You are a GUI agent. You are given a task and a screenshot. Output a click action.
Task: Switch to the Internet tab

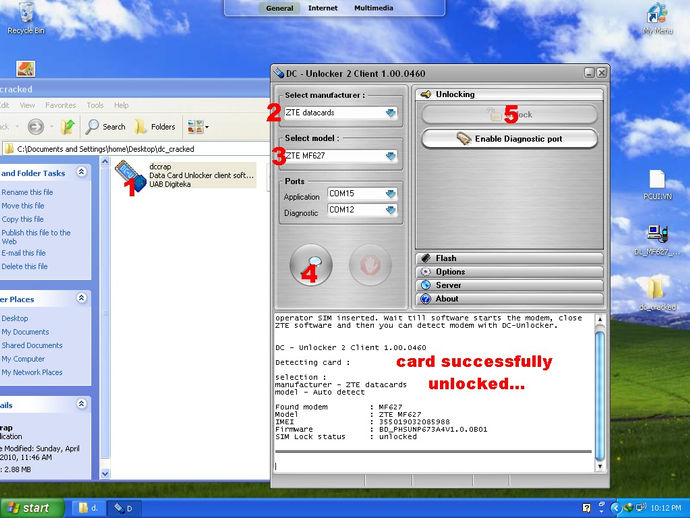pyautogui.click(x=323, y=8)
